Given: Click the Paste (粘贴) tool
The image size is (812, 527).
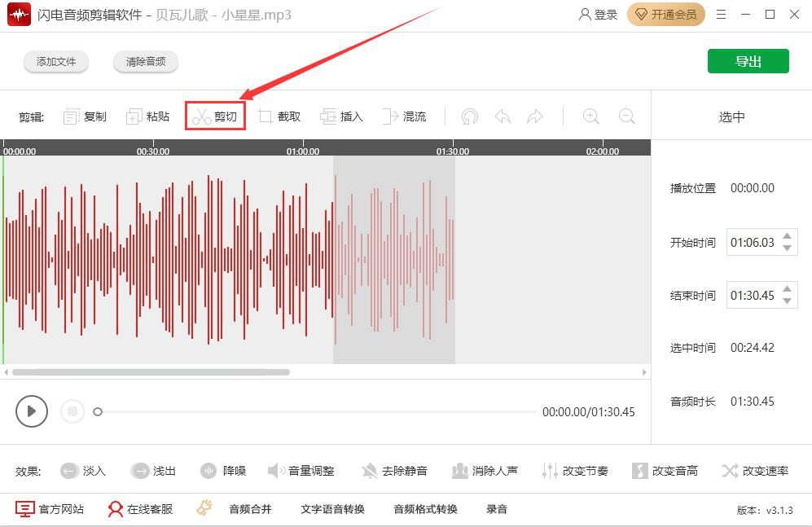Looking at the screenshot, I should coord(147,116).
